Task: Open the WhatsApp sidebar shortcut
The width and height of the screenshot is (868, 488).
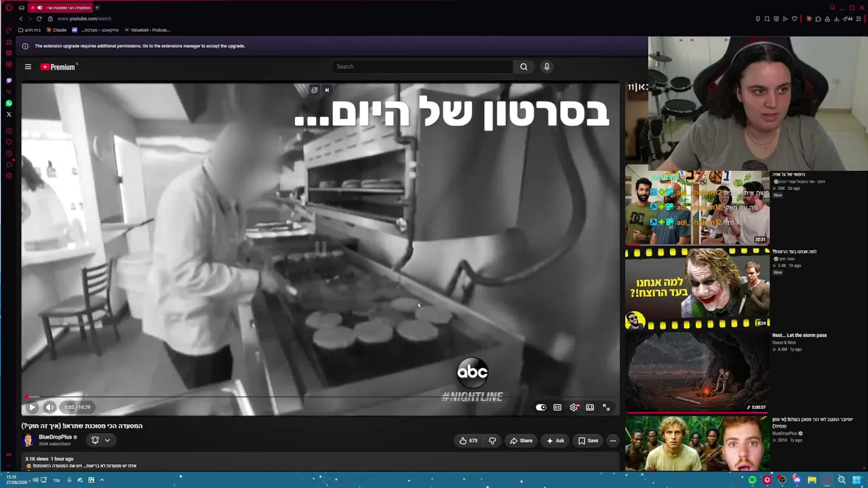Action: [x=9, y=103]
